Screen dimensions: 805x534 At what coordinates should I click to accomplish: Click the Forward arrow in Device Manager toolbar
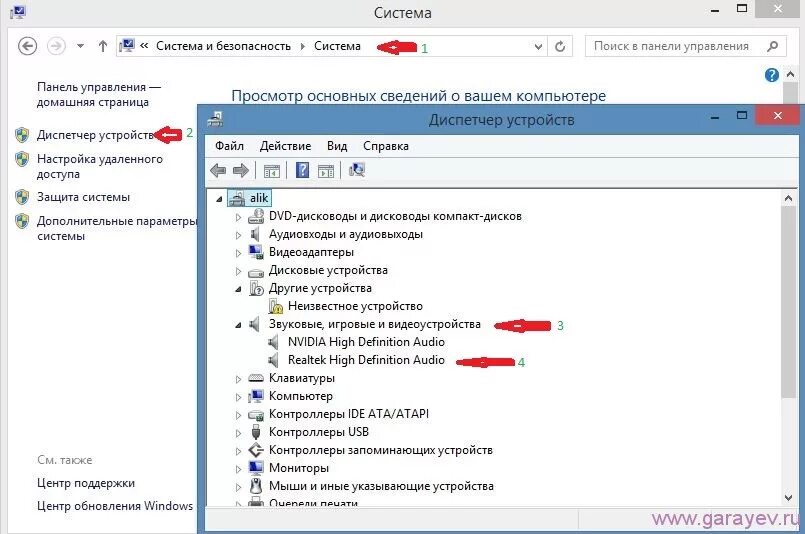[x=241, y=170]
